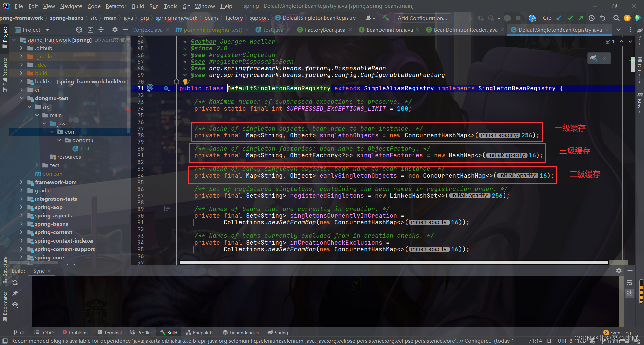Select pom.xml in dongmu-test
Image resolution: width=644 pixels, height=345 pixels.
pos(50,174)
